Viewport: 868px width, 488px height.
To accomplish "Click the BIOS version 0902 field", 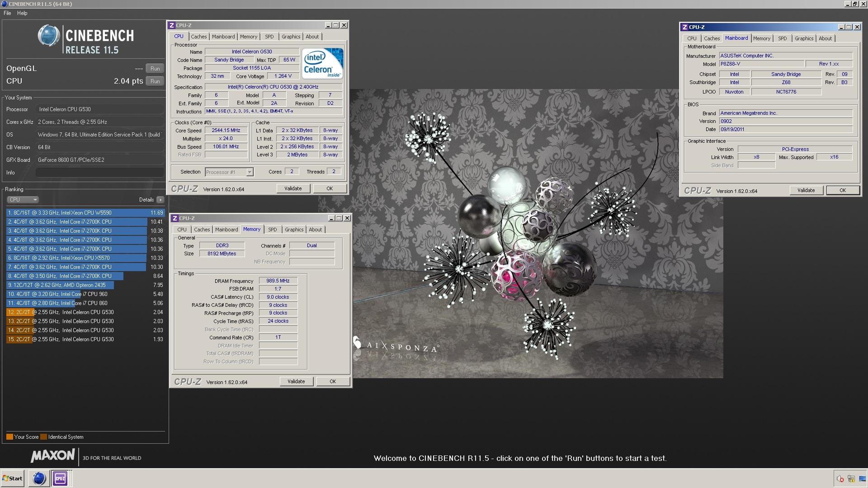I will (x=786, y=121).
